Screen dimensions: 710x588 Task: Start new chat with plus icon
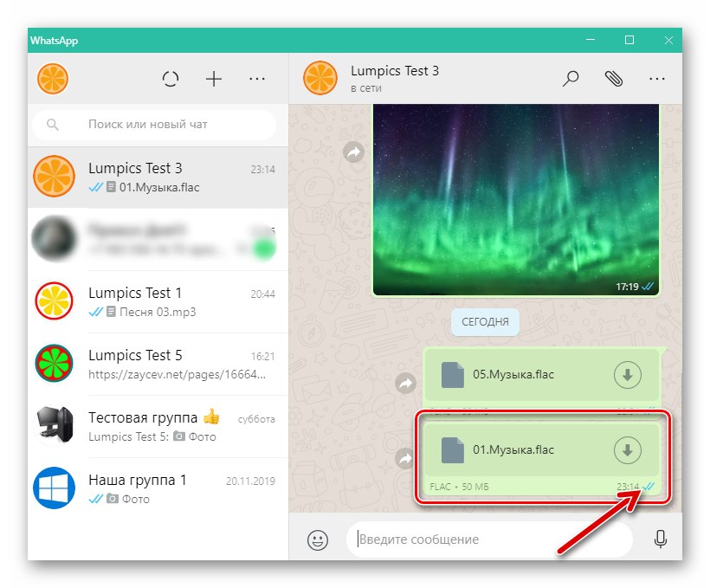(214, 79)
